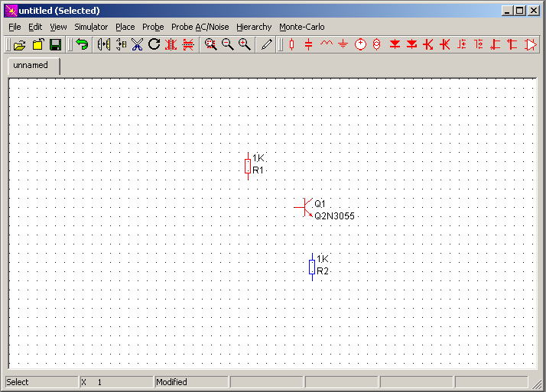Select the red resistor symbol R1 on canvas
Image resolution: width=546 pixels, height=392 pixels.
coord(248,166)
